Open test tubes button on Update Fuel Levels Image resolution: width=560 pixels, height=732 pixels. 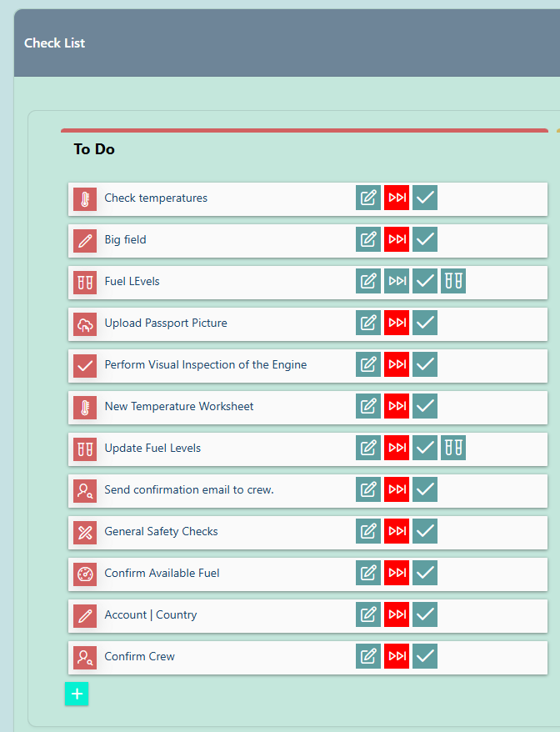[453, 449]
